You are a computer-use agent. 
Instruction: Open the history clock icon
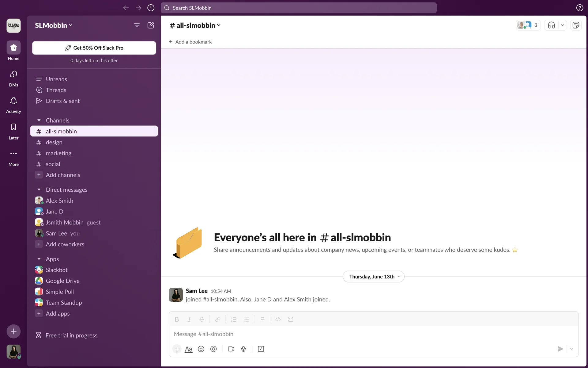pos(151,8)
